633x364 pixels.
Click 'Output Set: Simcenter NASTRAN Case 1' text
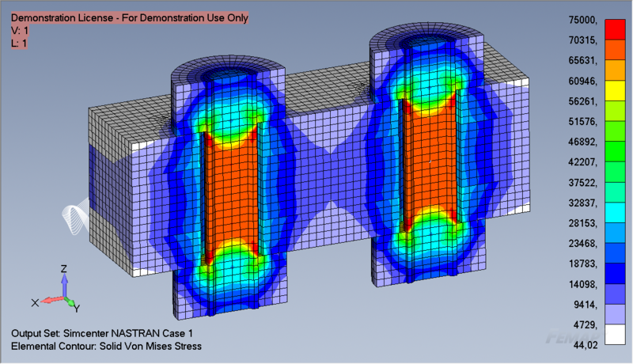[102, 333]
